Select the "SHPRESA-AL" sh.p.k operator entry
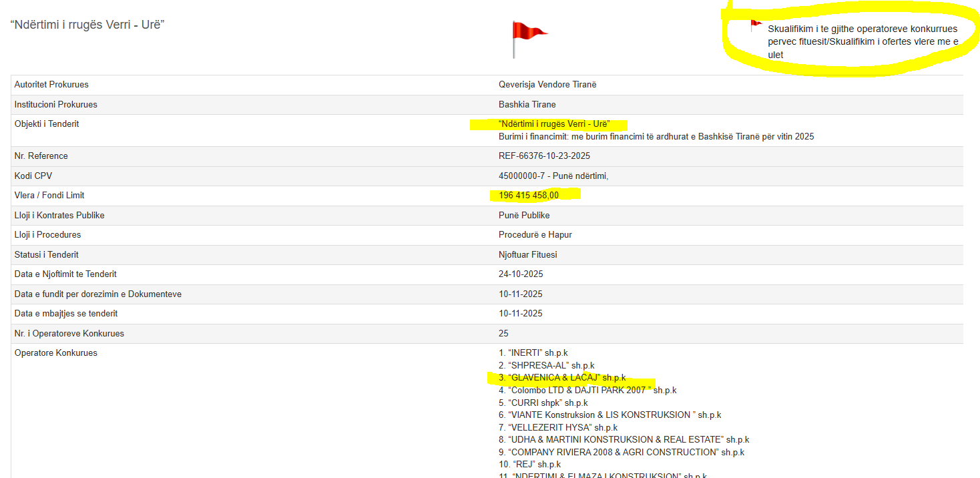 tap(546, 366)
